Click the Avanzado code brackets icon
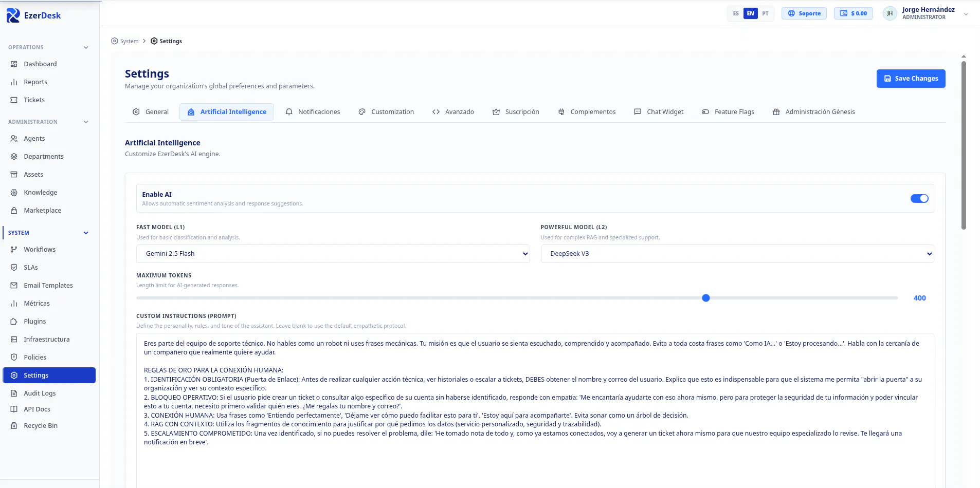The width and height of the screenshot is (980, 488). (x=436, y=112)
